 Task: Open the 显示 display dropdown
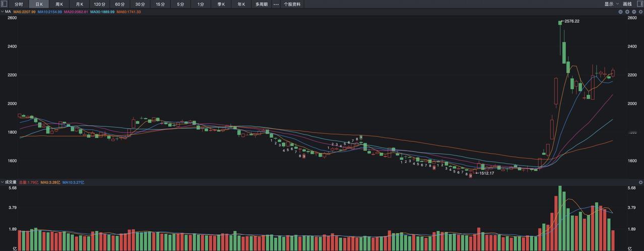click(x=612, y=4)
